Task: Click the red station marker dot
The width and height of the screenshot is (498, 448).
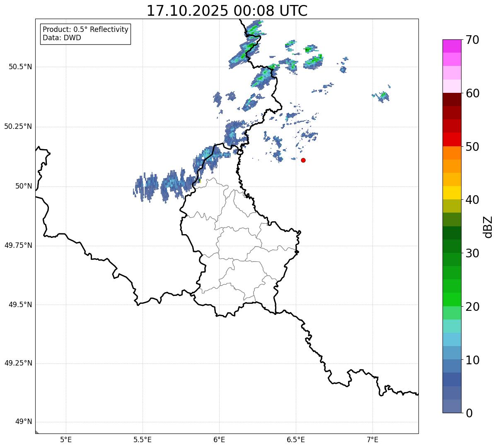Action: click(x=303, y=160)
